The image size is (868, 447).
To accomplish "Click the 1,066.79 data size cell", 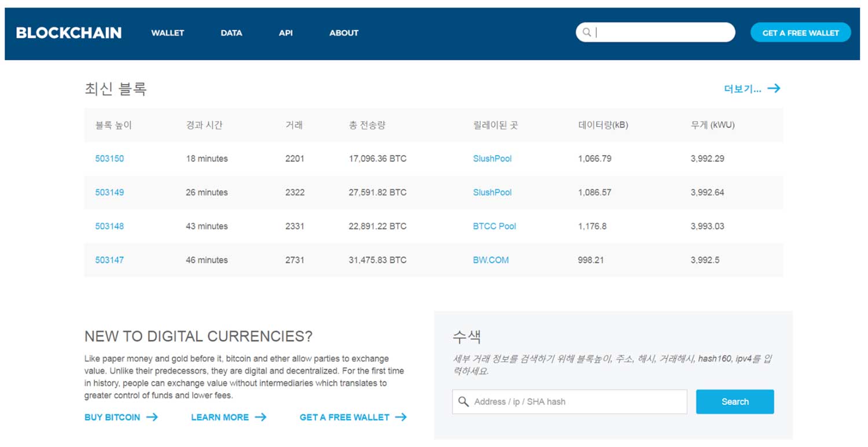I will point(594,159).
